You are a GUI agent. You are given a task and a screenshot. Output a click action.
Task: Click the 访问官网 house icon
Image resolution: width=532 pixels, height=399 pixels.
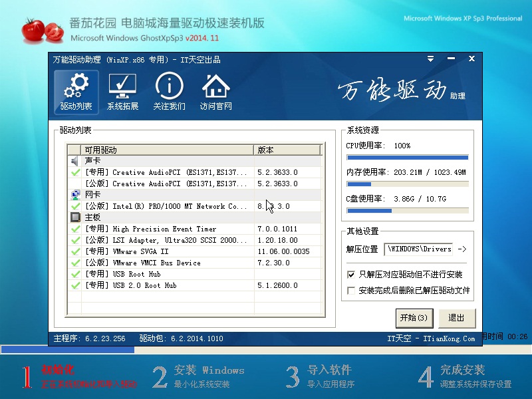pos(215,92)
